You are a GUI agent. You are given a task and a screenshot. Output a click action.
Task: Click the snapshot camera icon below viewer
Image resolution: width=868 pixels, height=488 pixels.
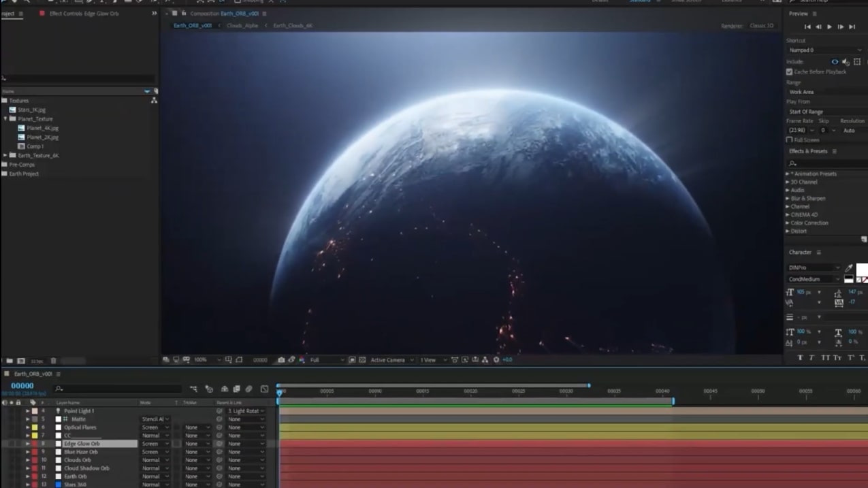281,360
